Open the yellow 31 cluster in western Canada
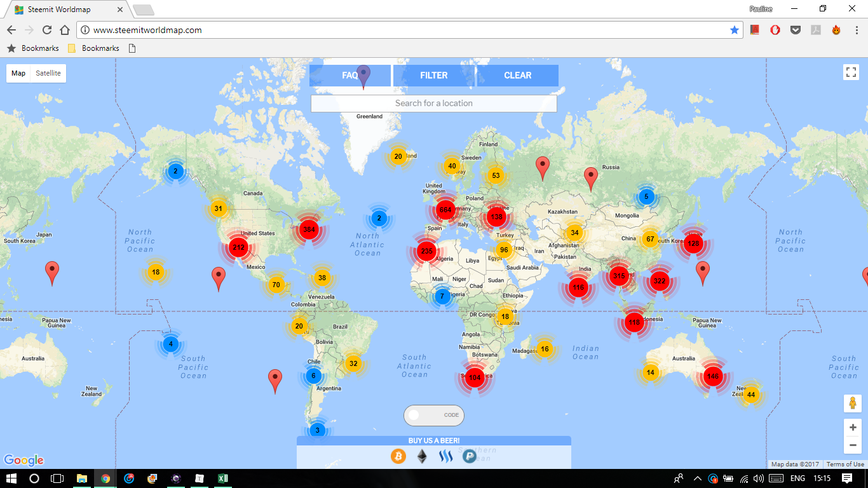This screenshot has height=488, width=868. (x=218, y=208)
